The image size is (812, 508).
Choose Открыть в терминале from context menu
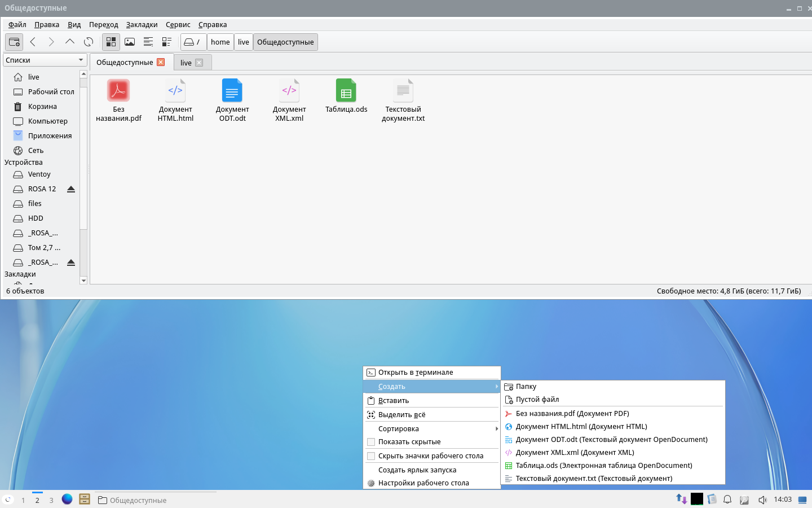click(x=432, y=373)
